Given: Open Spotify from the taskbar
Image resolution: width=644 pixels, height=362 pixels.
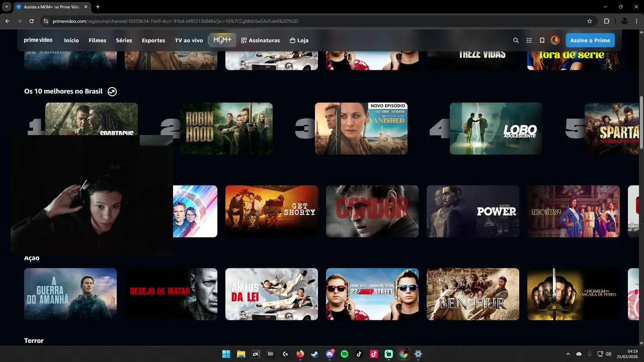Looking at the screenshot, I should (x=345, y=354).
